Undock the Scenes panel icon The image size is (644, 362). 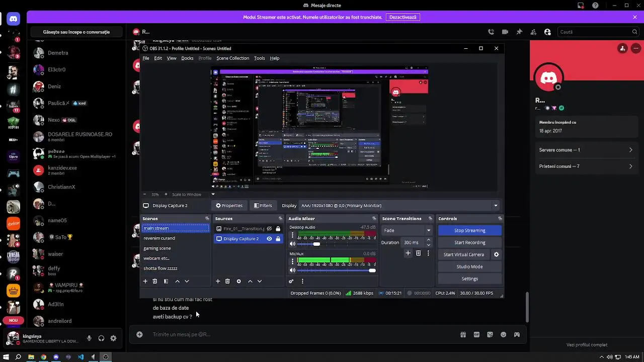click(207, 219)
